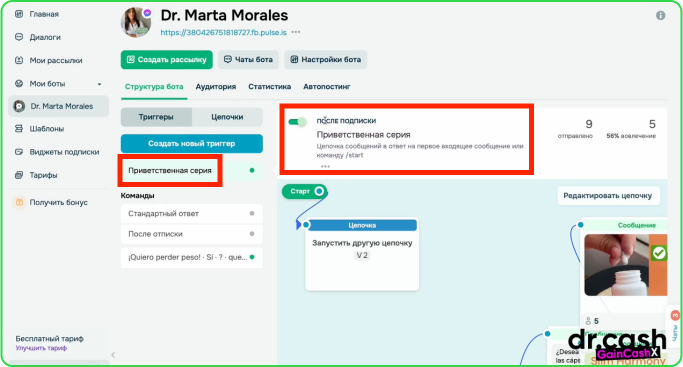Click green status dot of Приветственная серия
This screenshot has width=683, height=367.
[x=252, y=171]
